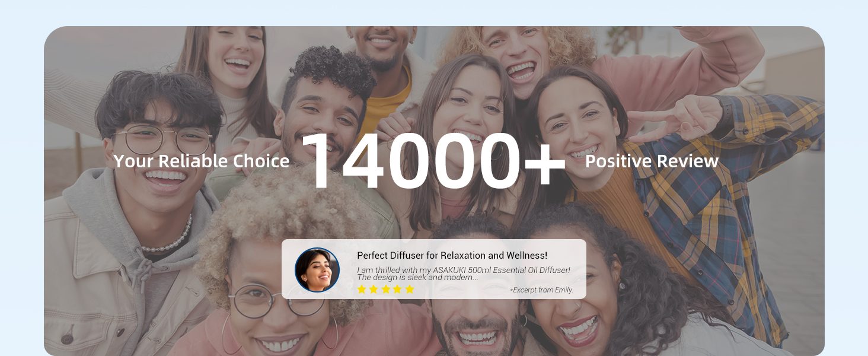Click the yellow sweater at top center
Viewport: 868px width, 356px height.
pos(387,102)
